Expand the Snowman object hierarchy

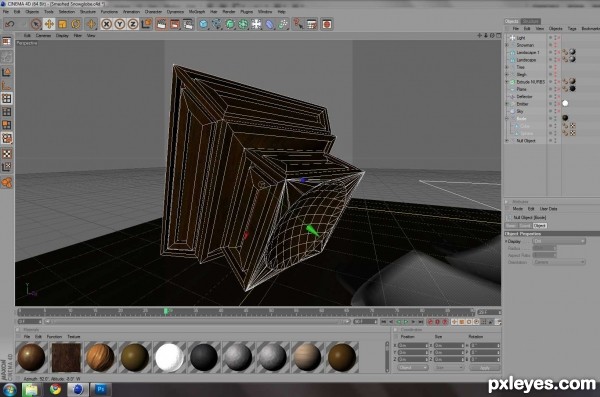[x=507, y=45]
